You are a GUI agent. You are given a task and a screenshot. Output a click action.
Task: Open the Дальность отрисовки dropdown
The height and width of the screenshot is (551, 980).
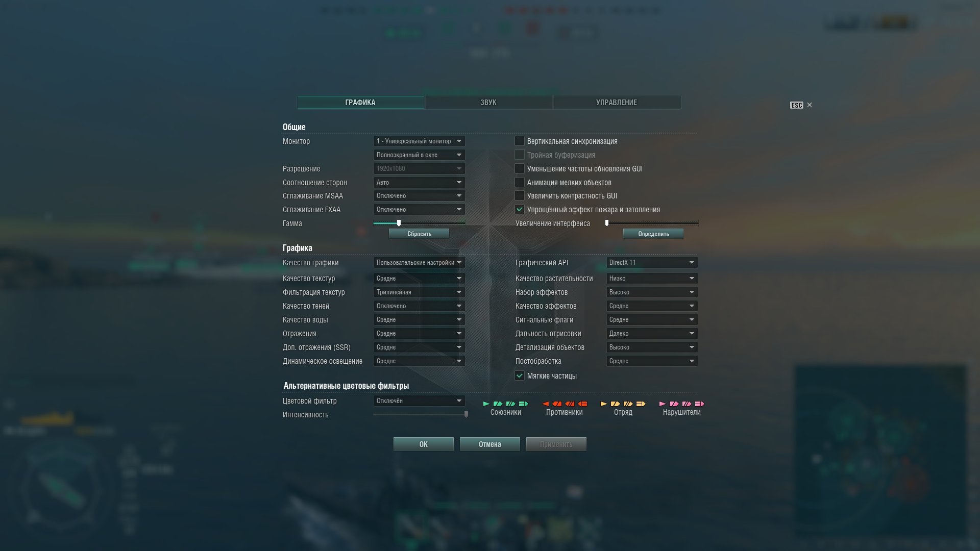652,333
